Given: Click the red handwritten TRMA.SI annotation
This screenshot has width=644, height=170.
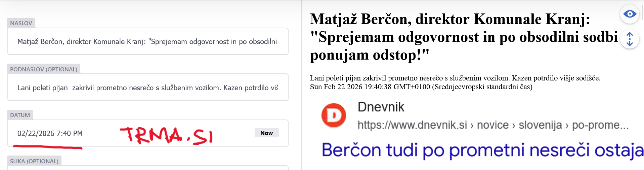Looking at the screenshot, I should pyautogui.click(x=166, y=136).
